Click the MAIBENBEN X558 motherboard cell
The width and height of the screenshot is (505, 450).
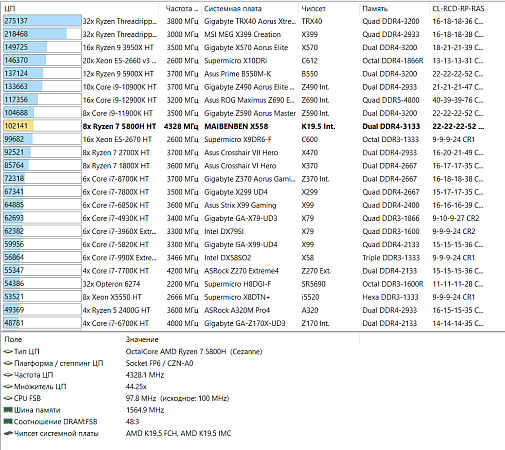coord(236,126)
